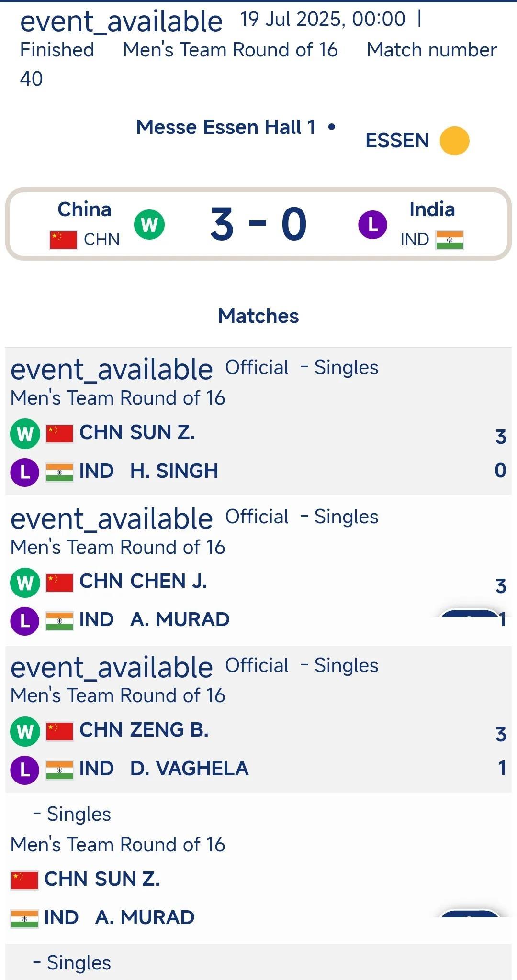Open player D. VAGHELA's entry

tap(189, 769)
